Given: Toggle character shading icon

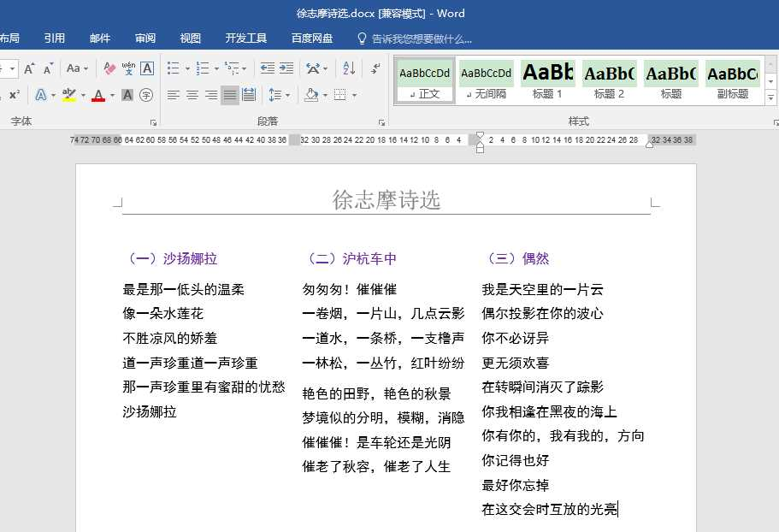Looking at the screenshot, I should click(x=127, y=95).
